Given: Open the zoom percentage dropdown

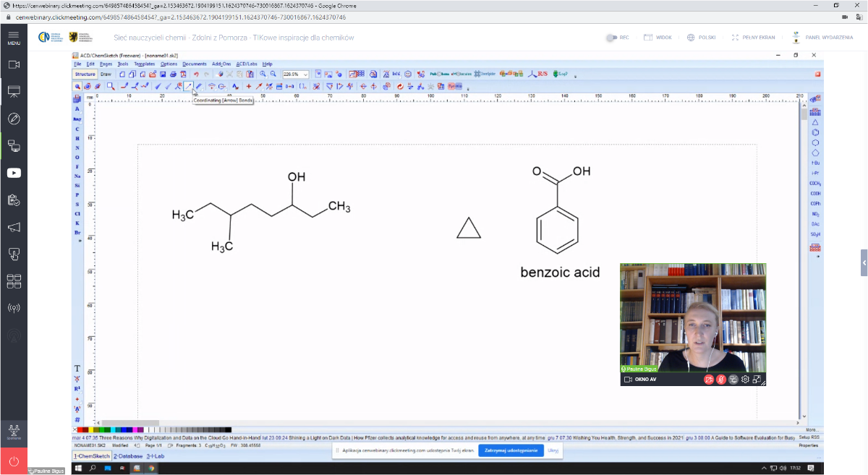Looking at the screenshot, I should (307, 74).
